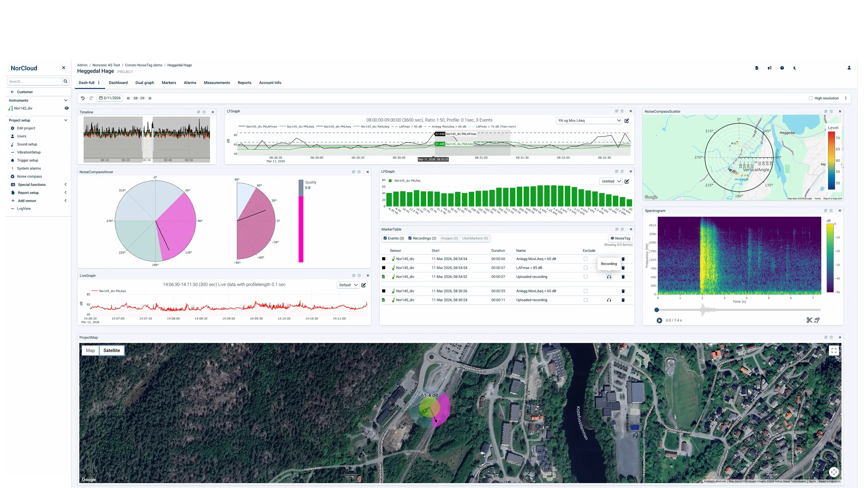Tick Exclude for the 08:30:26 Anlegg MovLAeq row

[586, 291]
